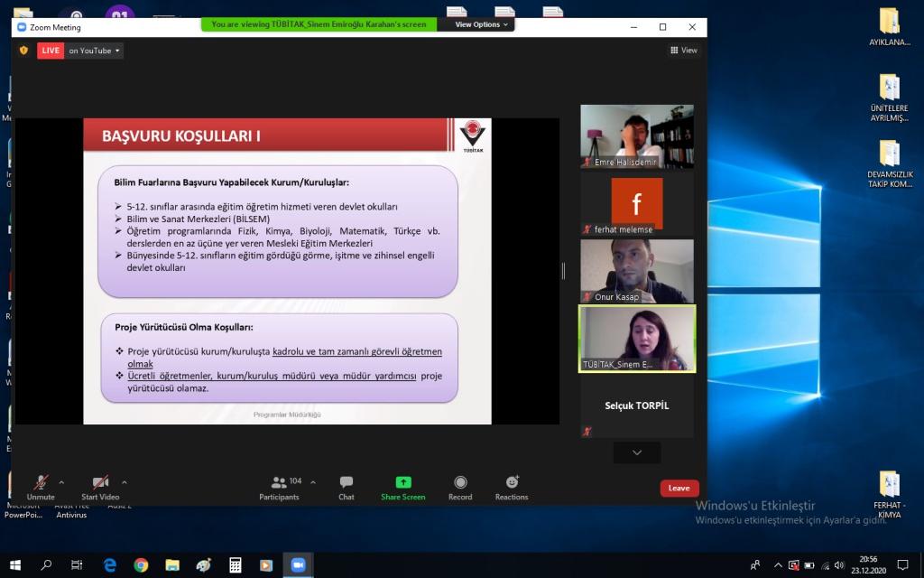Select Emre Halisdemir's video thumbnail
Screen dimensions: 924x578
pyautogui.click(x=637, y=136)
